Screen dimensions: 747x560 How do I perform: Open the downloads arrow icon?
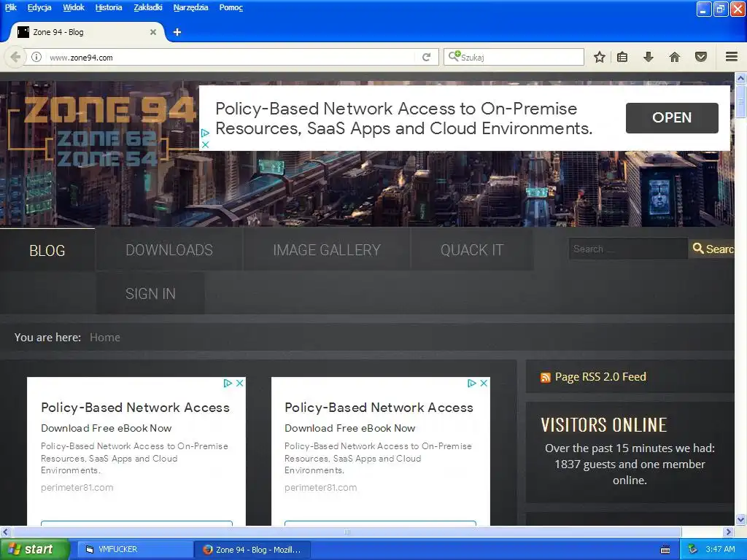648,57
